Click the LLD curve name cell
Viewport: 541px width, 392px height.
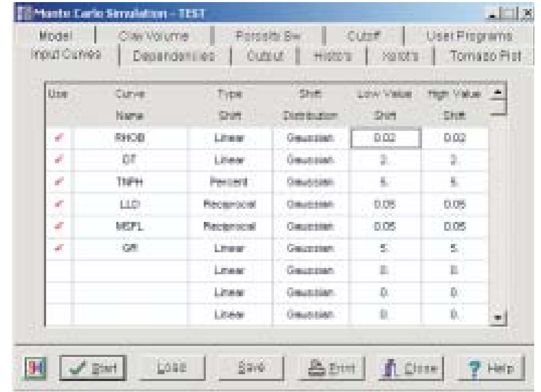(x=130, y=204)
